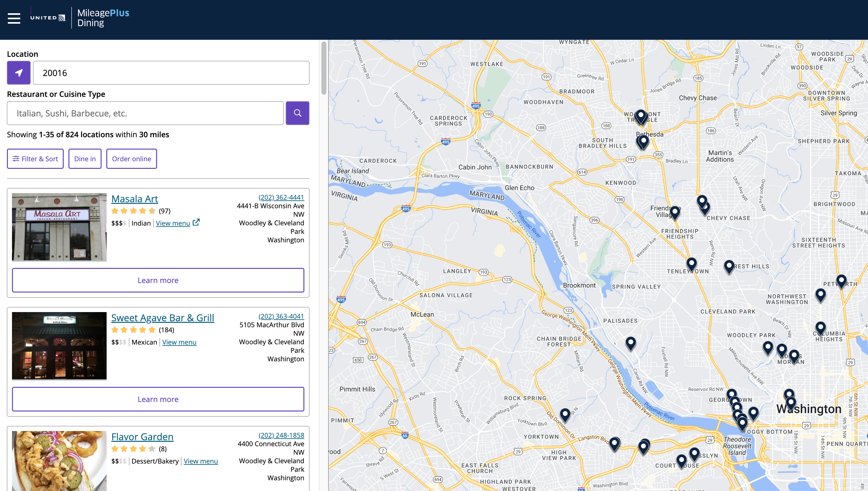
Task: Open the hamburger navigation menu
Action: [x=14, y=18]
